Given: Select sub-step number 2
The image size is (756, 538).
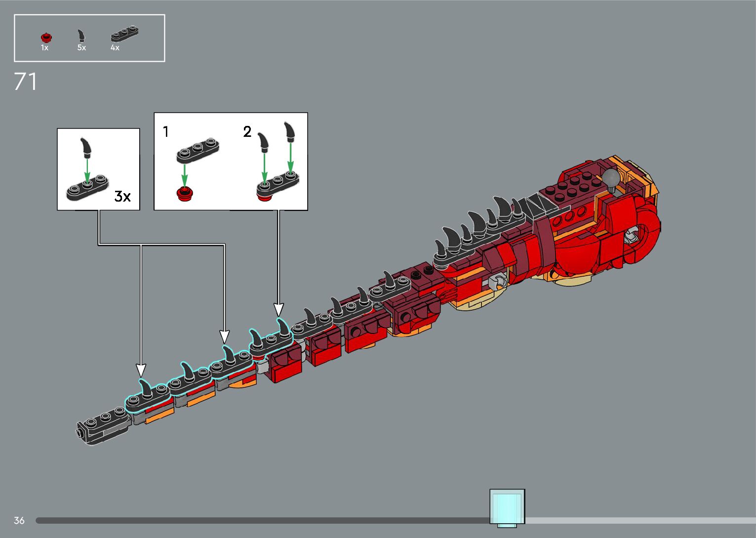Looking at the screenshot, I should point(247,132).
